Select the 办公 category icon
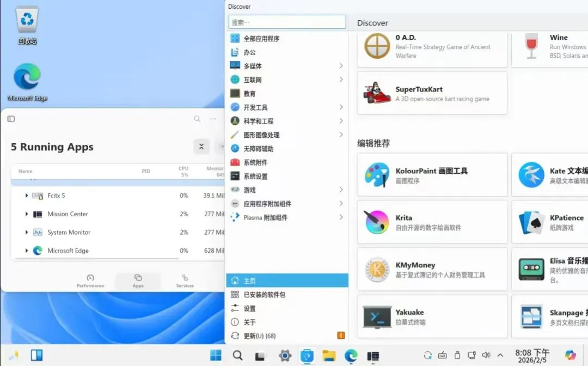Viewport: 588px width, 366px height. point(235,52)
